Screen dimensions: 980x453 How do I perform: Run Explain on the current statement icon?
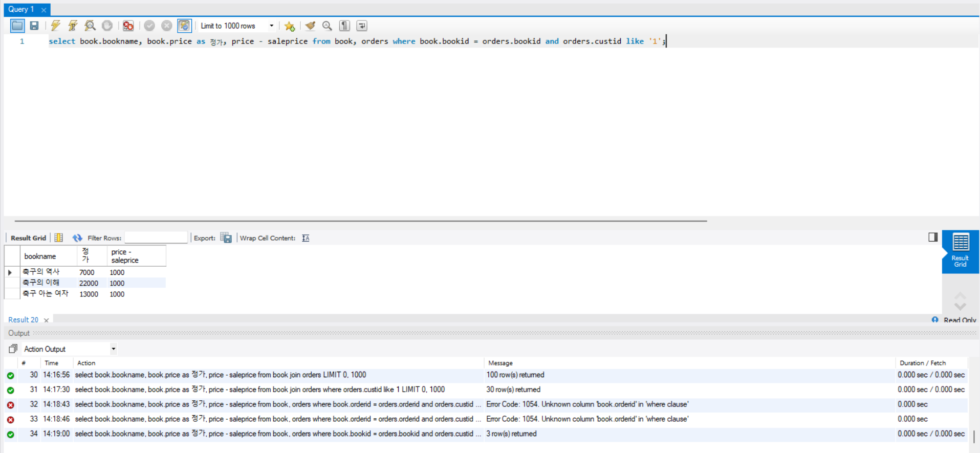point(90,26)
